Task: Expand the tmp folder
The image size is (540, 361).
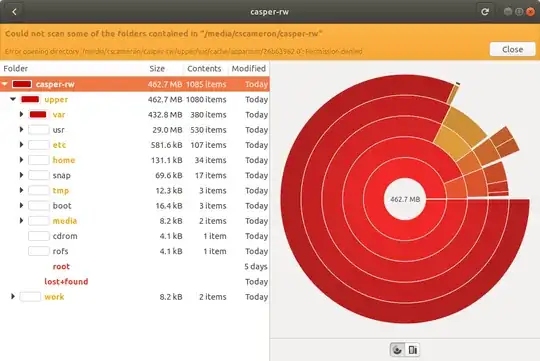Action: point(21,190)
